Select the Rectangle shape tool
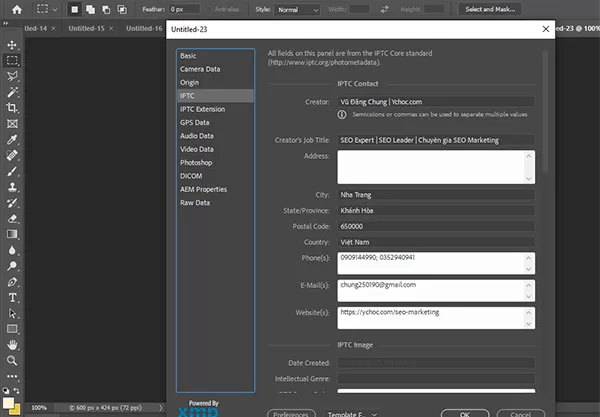This screenshot has width=600, height=417. pos(12,329)
